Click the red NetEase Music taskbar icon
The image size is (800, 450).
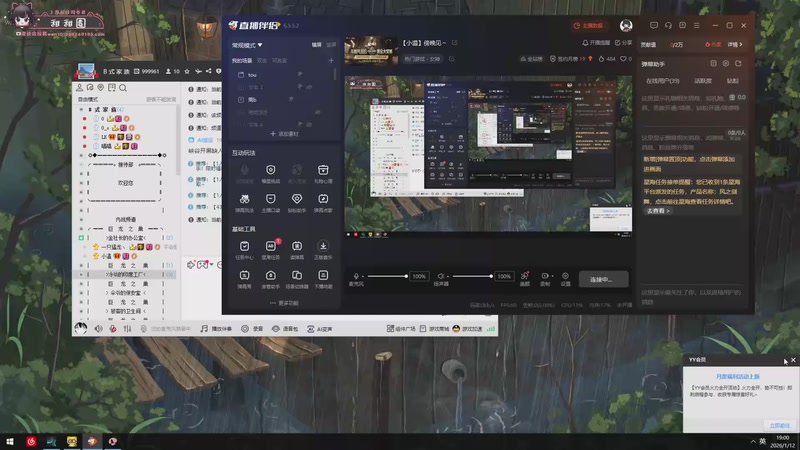coord(31,441)
